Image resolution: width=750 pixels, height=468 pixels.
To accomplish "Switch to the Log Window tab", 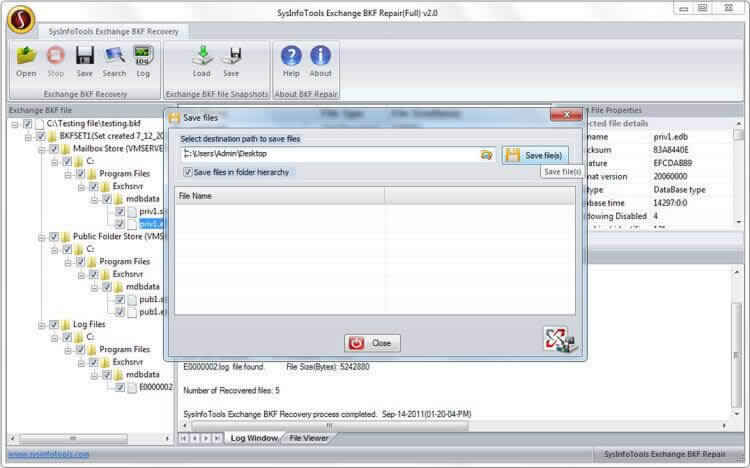I will (x=254, y=438).
